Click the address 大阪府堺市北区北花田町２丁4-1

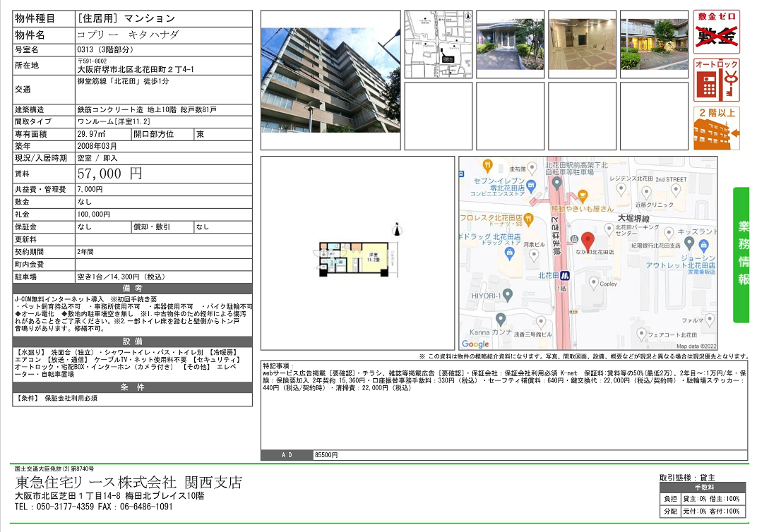136,69
